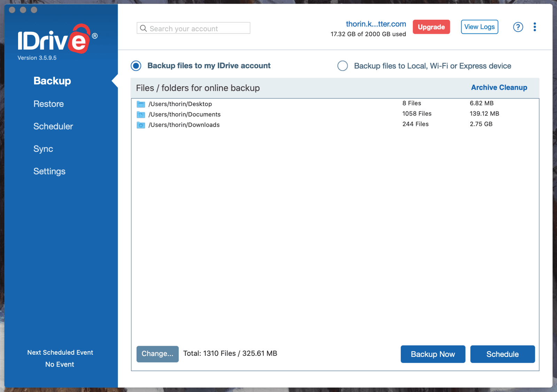Select the /Users/thorin/Downloads row

[335, 125]
